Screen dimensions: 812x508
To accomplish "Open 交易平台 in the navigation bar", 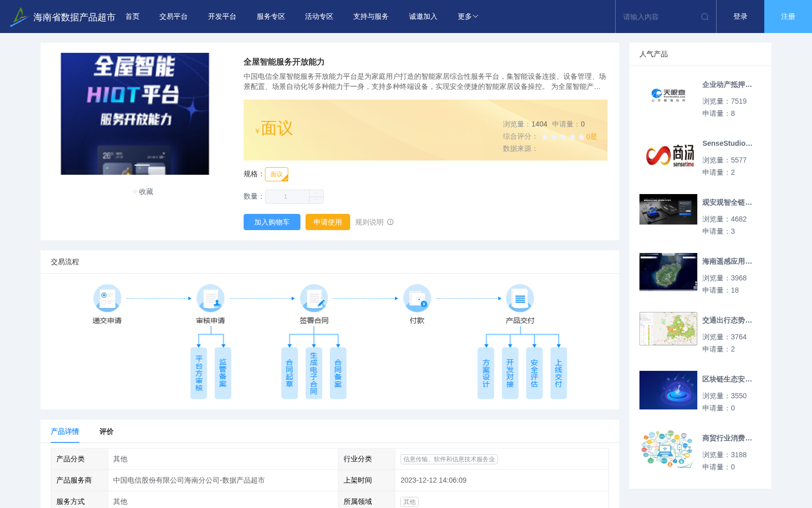I will tap(174, 17).
